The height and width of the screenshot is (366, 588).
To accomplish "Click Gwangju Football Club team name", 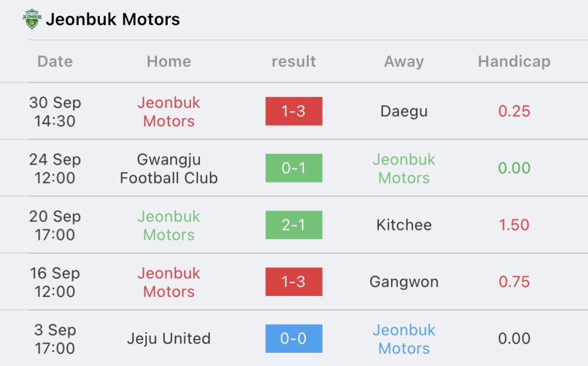I will tap(169, 169).
